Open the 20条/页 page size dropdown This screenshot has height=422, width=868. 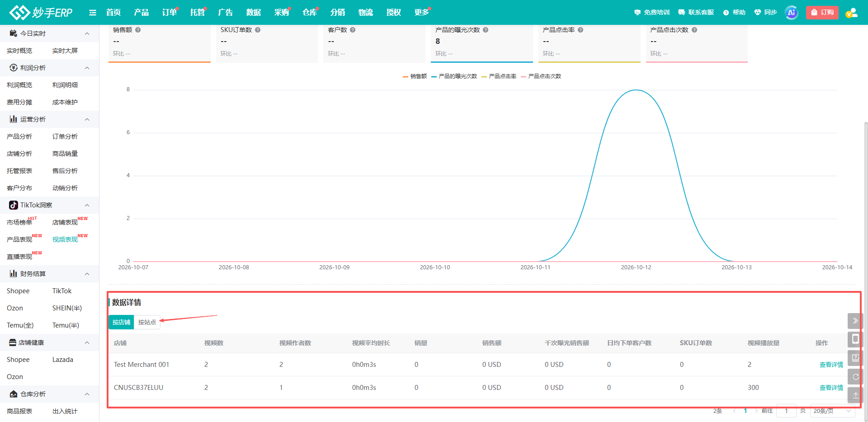[832, 411]
